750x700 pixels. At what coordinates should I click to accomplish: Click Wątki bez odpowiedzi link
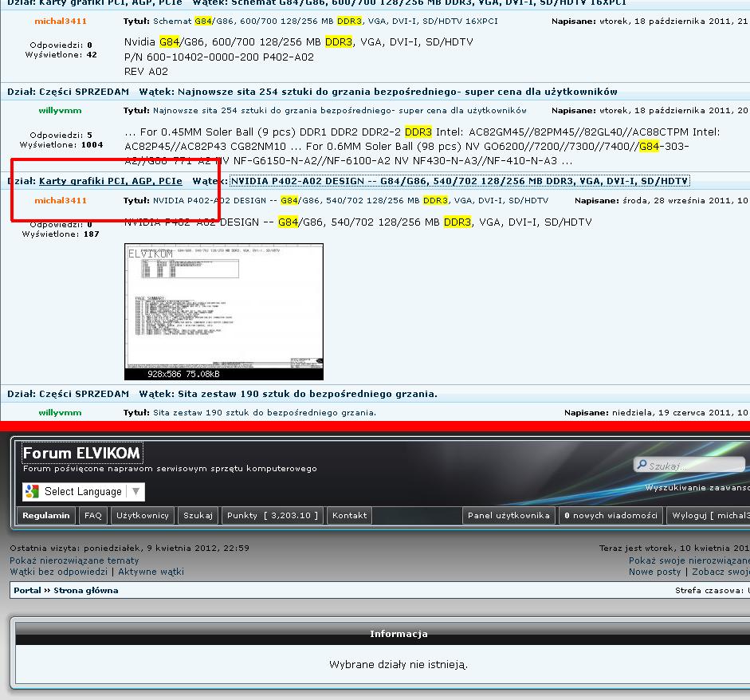[x=58, y=572]
